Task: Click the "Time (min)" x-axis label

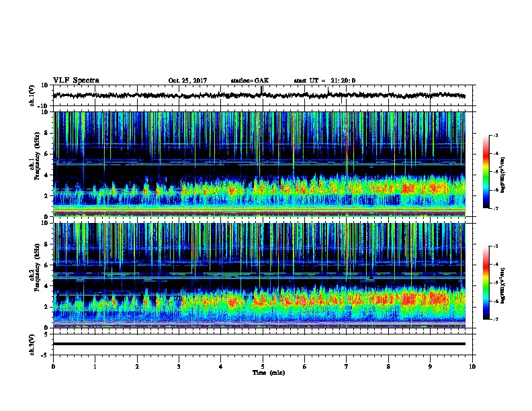Action: click(269, 373)
